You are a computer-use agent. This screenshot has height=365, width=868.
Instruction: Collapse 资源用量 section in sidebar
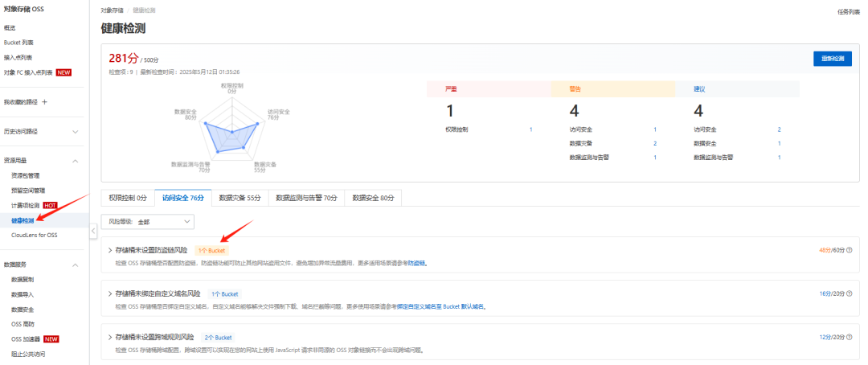pos(76,161)
